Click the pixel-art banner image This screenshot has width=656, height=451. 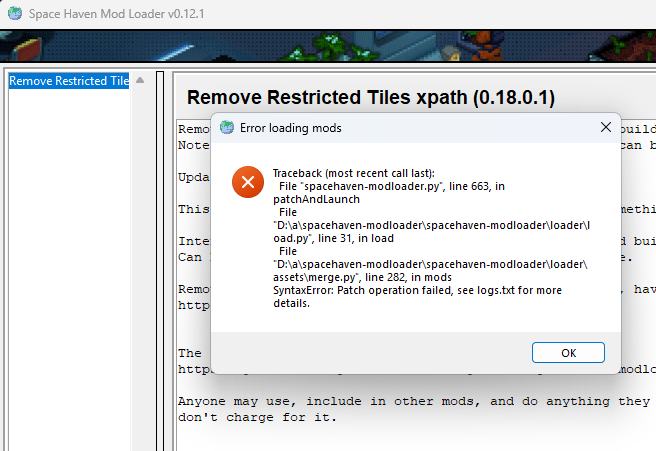click(x=328, y=46)
